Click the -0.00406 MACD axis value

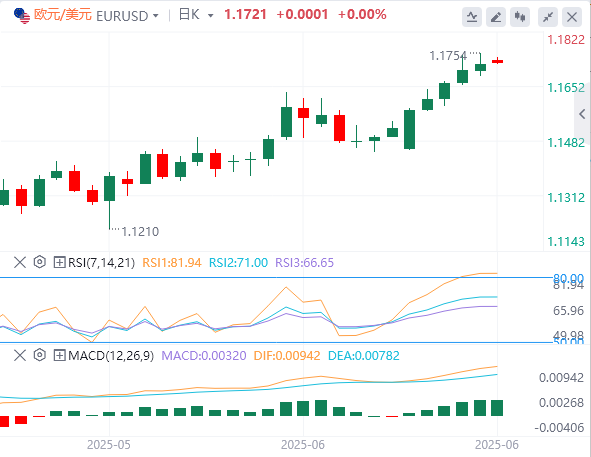coord(559,428)
